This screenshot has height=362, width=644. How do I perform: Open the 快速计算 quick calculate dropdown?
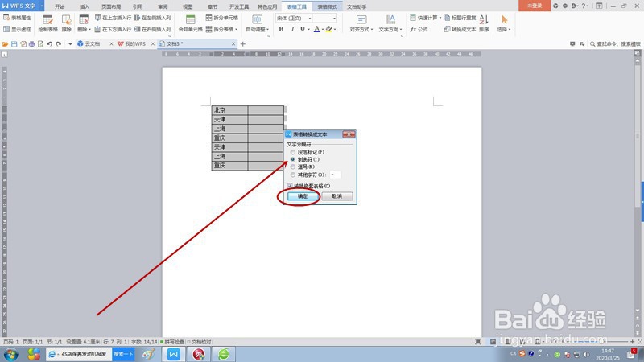[426, 18]
